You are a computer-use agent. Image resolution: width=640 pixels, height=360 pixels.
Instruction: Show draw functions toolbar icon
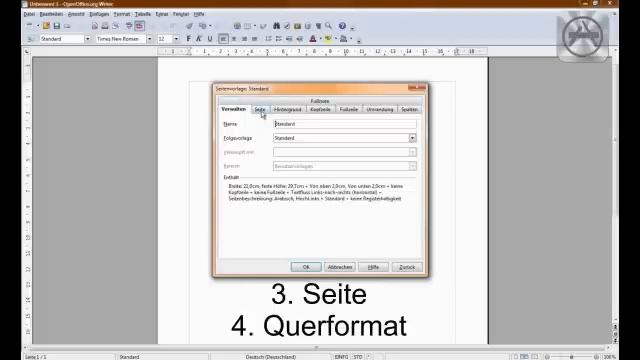click(x=263, y=26)
